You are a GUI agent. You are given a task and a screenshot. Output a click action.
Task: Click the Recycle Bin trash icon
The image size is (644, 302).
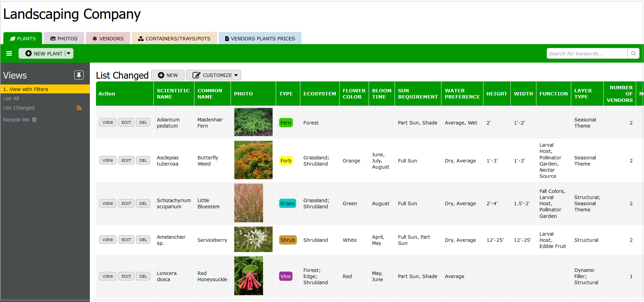(34, 120)
